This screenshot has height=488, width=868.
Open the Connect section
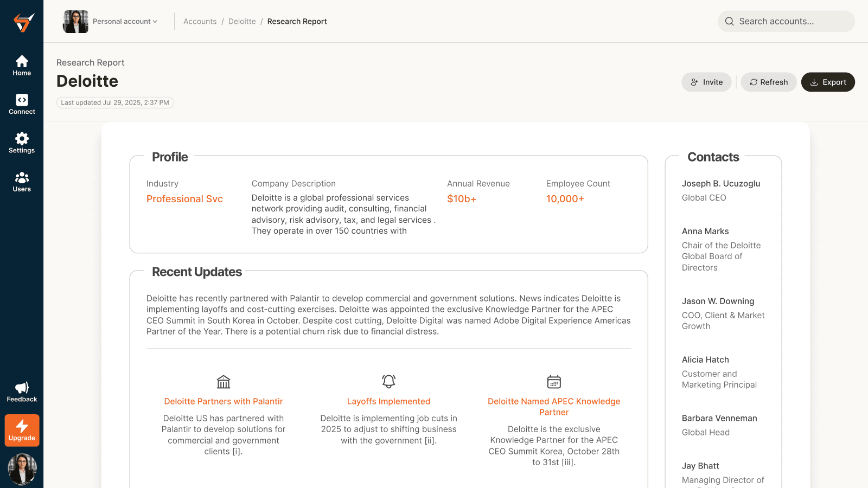tap(22, 104)
